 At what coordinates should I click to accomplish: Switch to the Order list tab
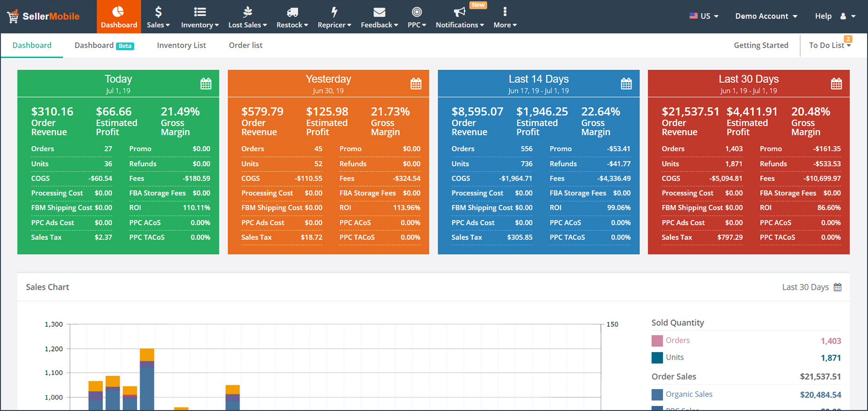246,45
